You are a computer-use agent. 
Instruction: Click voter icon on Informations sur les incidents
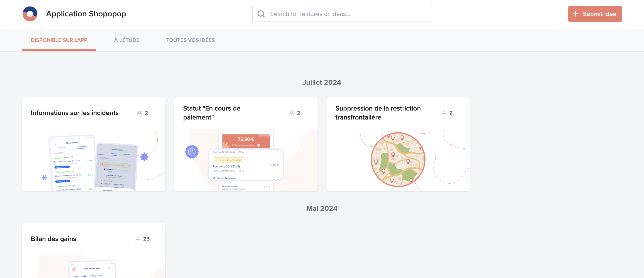click(140, 113)
